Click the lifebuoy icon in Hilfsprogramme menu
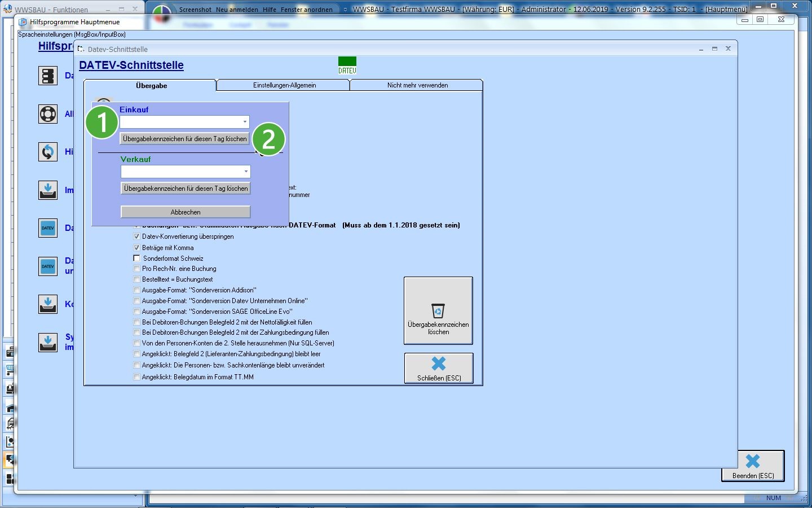 48,114
